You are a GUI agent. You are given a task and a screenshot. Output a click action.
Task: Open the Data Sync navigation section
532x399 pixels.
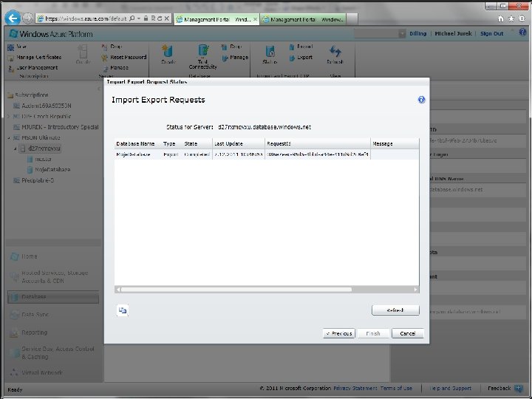29,315
